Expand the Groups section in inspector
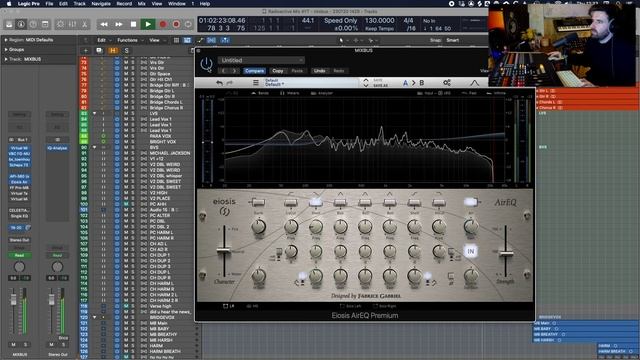The height and width of the screenshot is (360, 640). click(6, 49)
